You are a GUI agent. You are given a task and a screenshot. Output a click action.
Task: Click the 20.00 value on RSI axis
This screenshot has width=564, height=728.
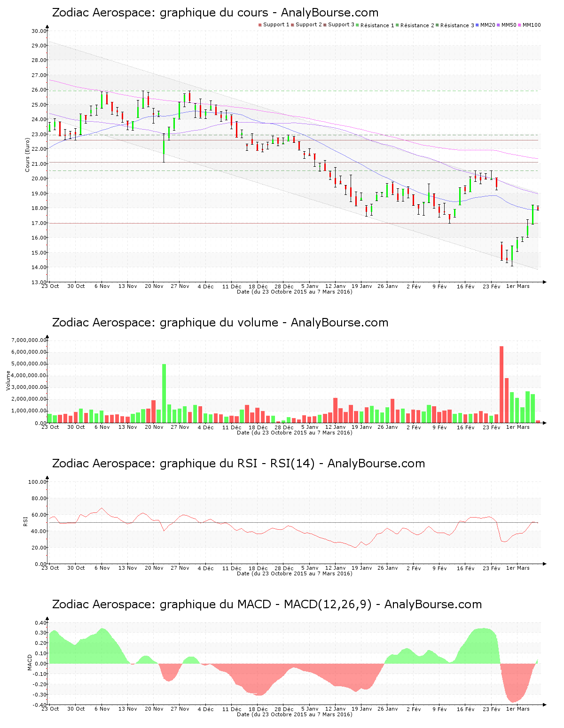pyautogui.click(x=39, y=548)
